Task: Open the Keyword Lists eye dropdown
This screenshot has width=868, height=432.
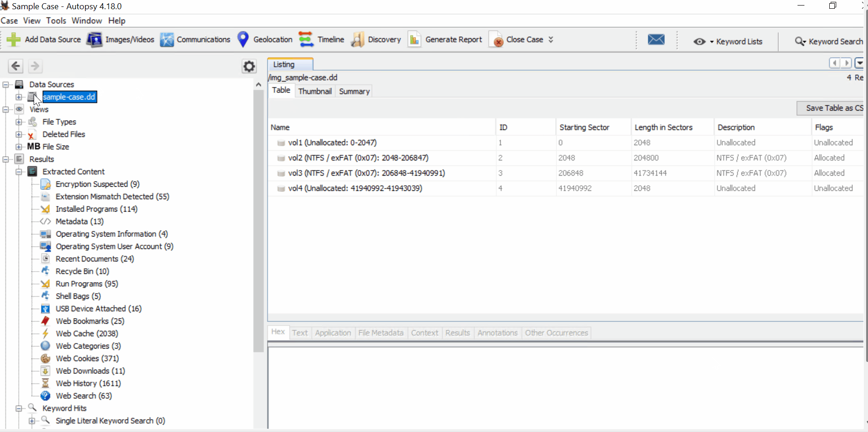Action: click(x=704, y=41)
